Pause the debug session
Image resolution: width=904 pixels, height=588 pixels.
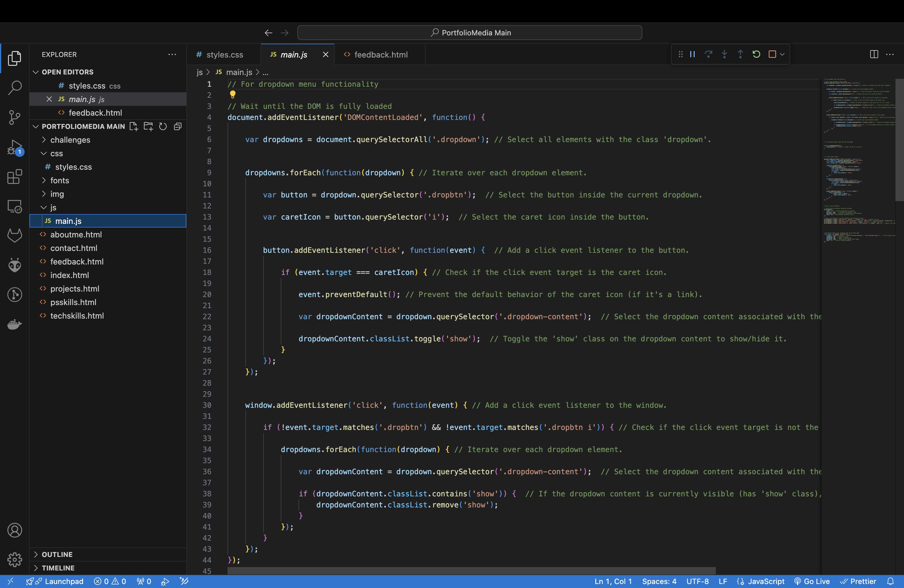click(692, 54)
